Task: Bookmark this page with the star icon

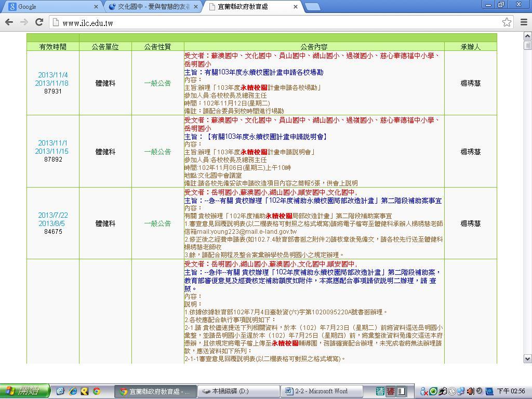Action: [507, 22]
